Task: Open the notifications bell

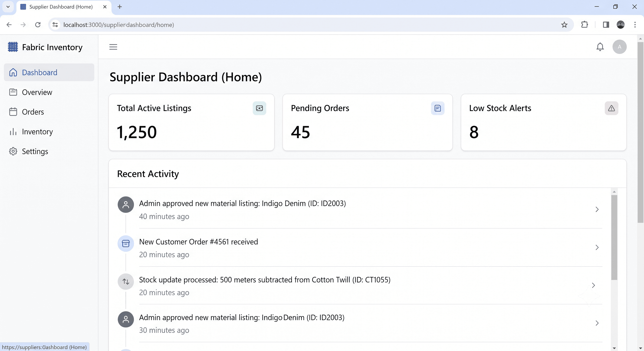Action: 600,47
